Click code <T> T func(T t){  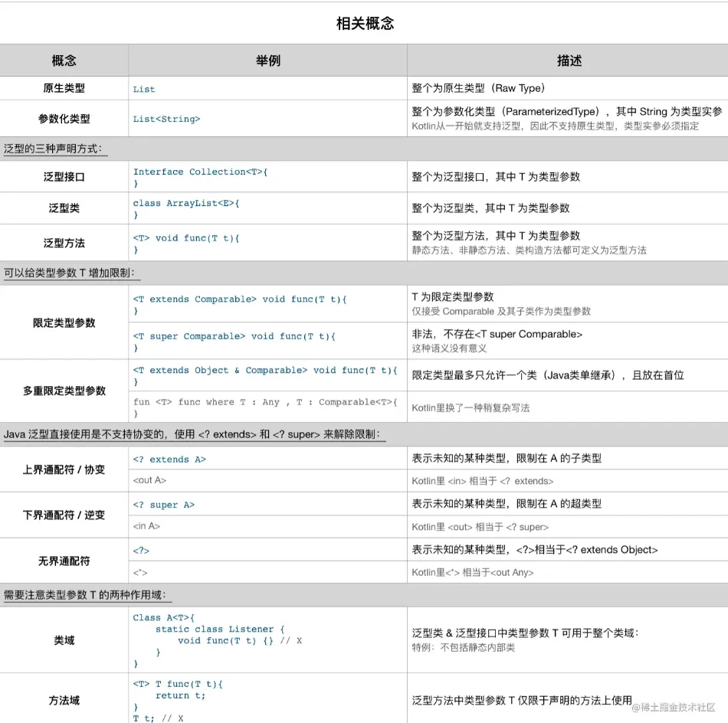[x=178, y=684]
